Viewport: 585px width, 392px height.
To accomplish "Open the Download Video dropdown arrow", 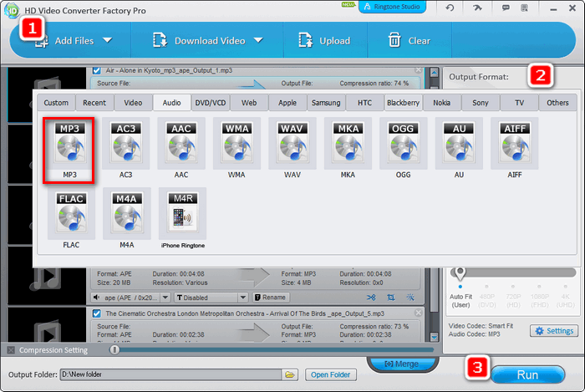I will pyautogui.click(x=258, y=40).
